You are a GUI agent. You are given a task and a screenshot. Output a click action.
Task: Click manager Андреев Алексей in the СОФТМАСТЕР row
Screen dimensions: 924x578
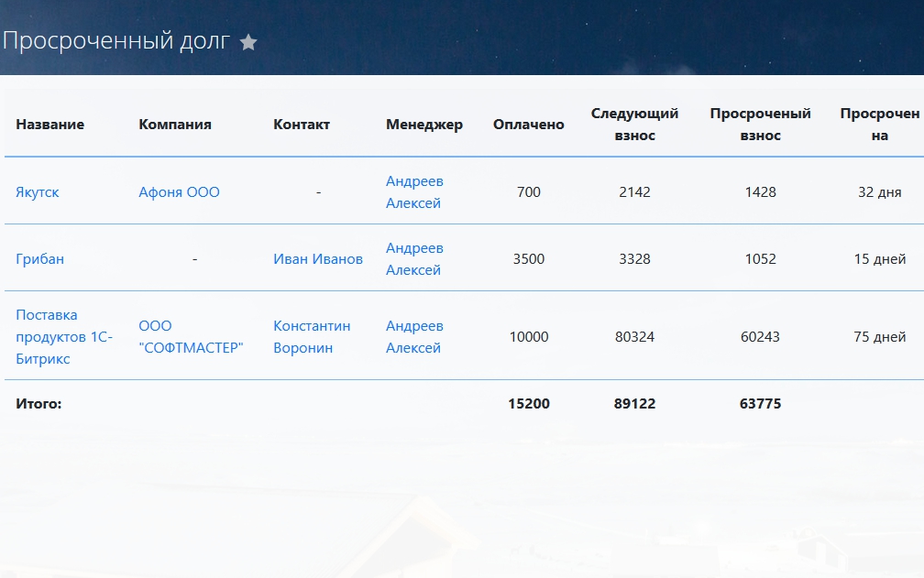[414, 337]
